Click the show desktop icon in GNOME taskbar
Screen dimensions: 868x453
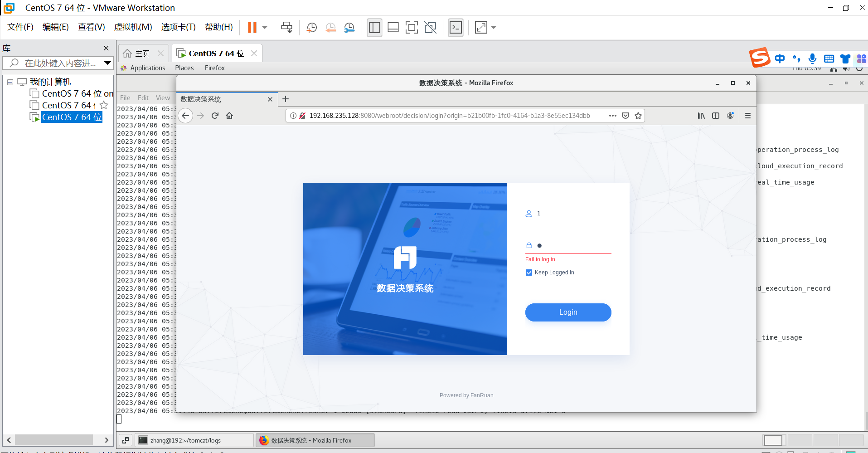point(126,440)
